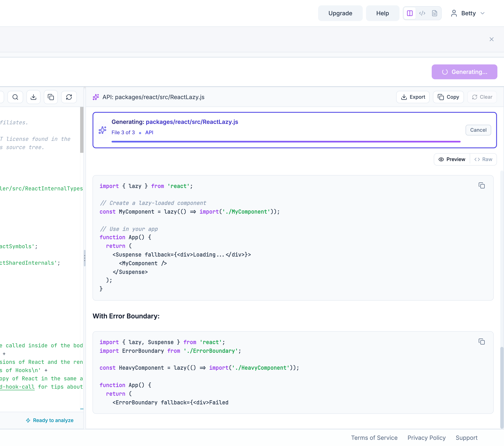Click the download icon in the left toolbar
504x446 pixels.
click(x=33, y=97)
